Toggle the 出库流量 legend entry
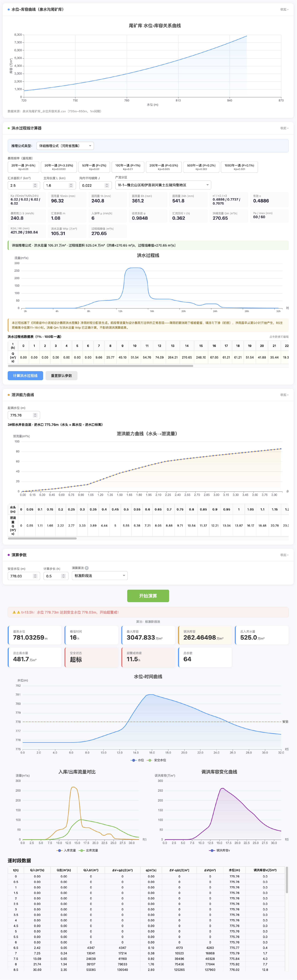 click(88, 850)
